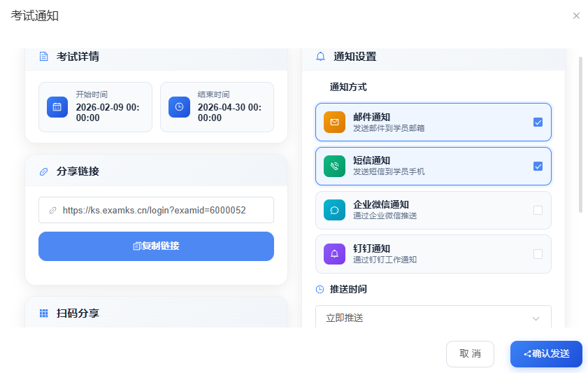This screenshot has height=373, width=588.
Task: Close the 考试通知 dialog with X
Action: (x=576, y=16)
